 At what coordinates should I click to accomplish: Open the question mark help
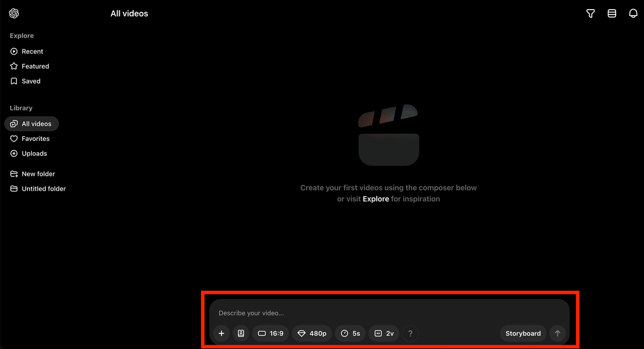tap(411, 333)
